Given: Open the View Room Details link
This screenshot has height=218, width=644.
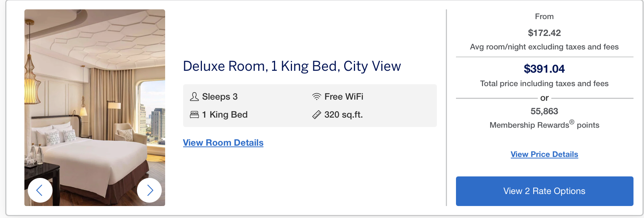Looking at the screenshot, I should click(223, 143).
